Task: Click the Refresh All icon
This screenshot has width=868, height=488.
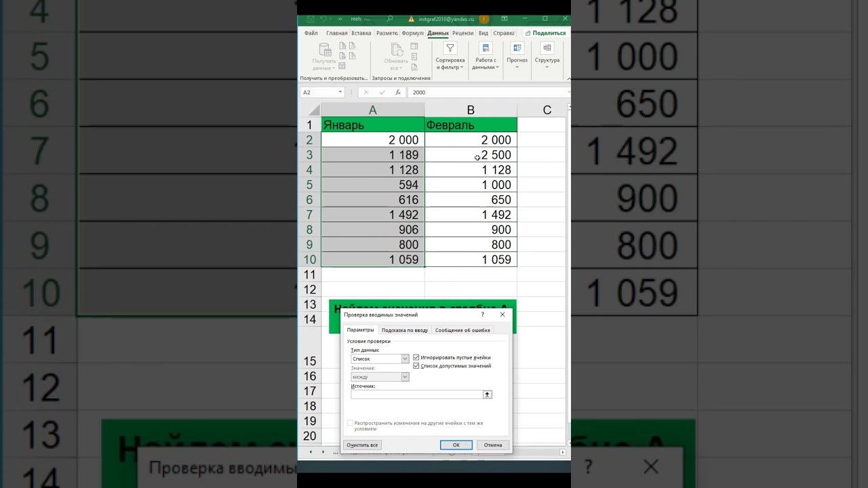Action: [x=397, y=49]
